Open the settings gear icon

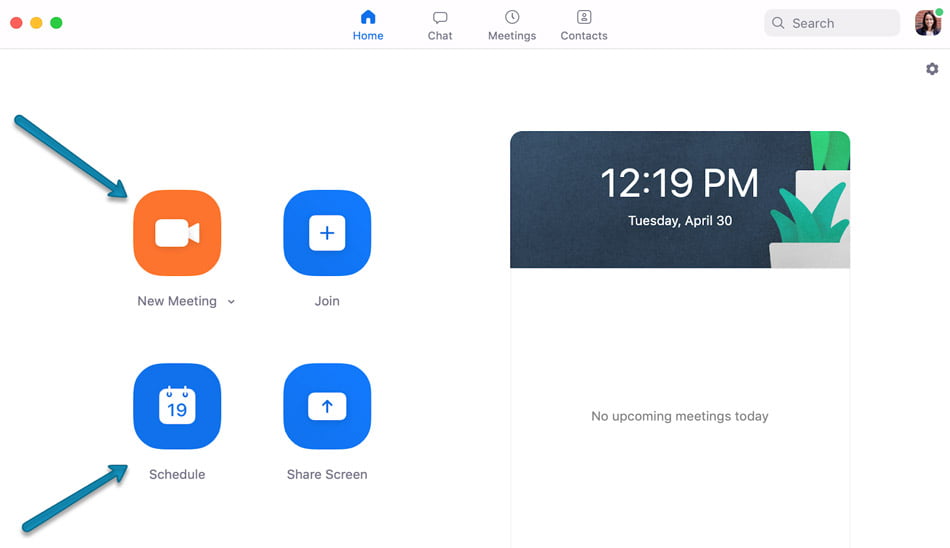pyautogui.click(x=932, y=69)
